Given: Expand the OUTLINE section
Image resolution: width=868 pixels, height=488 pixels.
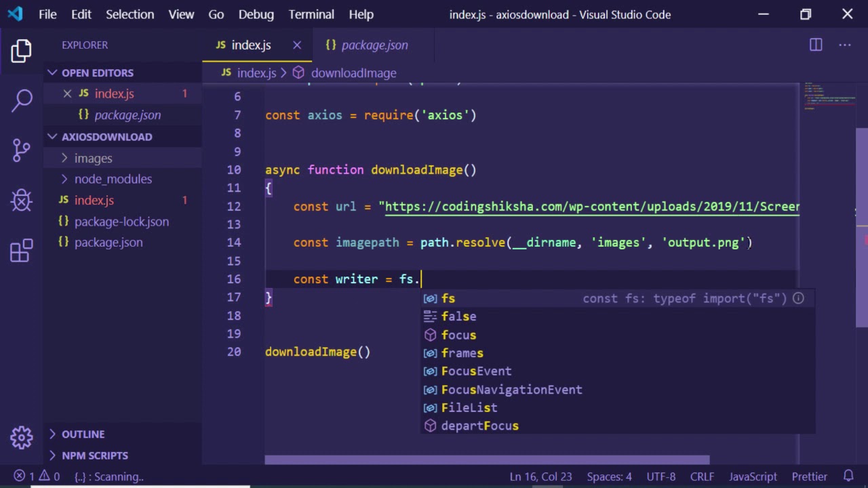Looking at the screenshot, I should tap(83, 434).
